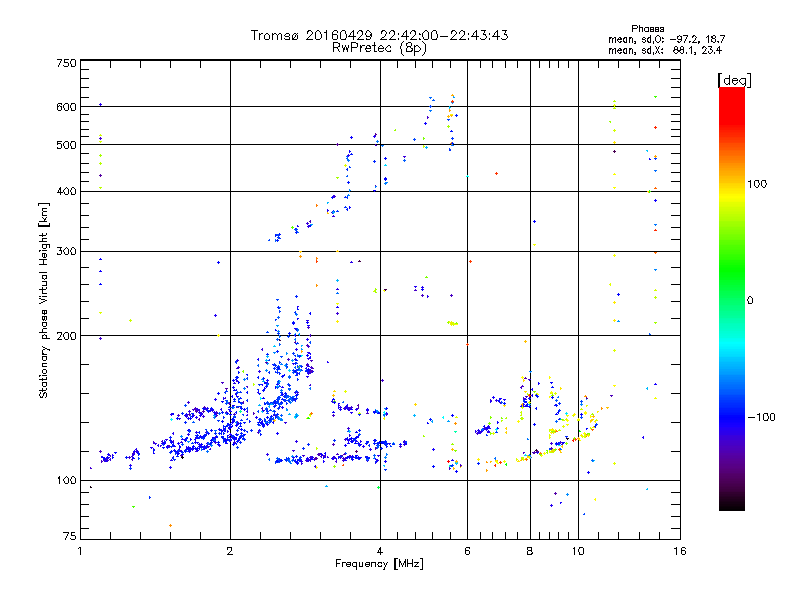The image size is (800, 600).
Task: Click the x-axis label 'Frequency [MHz]'
Action: (x=379, y=564)
